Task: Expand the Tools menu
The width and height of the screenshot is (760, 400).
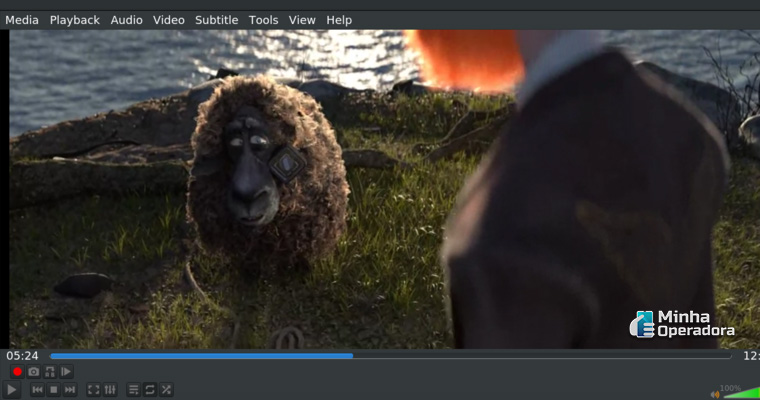Action: coord(264,20)
